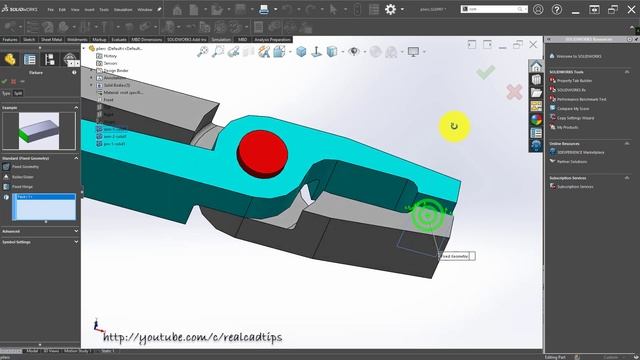The height and width of the screenshot is (360, 640).
Task: Open SOLIDWORKS Resources home tab in task pane
Action: click(x=536, y=66)
